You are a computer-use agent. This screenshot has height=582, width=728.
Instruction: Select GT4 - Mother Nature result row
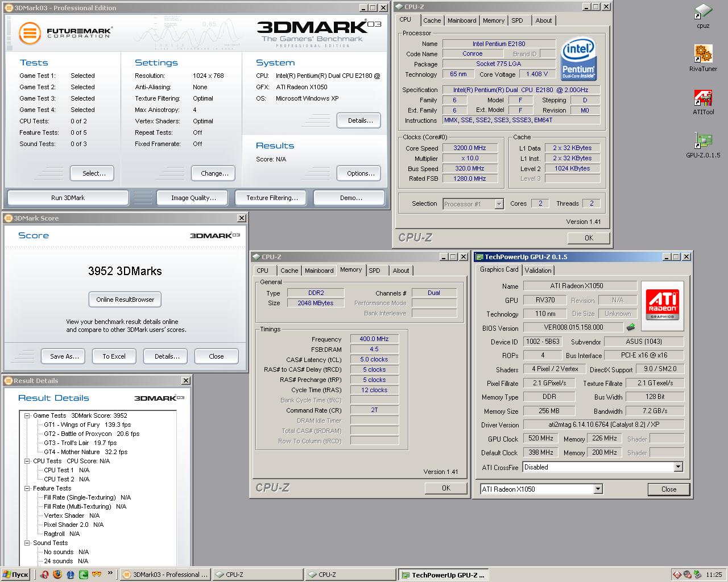click(x=85, y=452)
